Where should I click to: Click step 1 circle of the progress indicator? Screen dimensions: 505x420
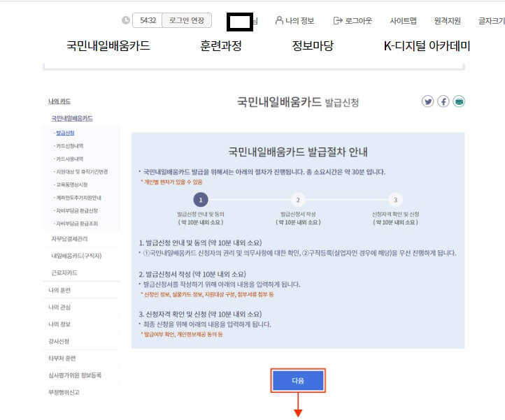[x=201, y=200]
